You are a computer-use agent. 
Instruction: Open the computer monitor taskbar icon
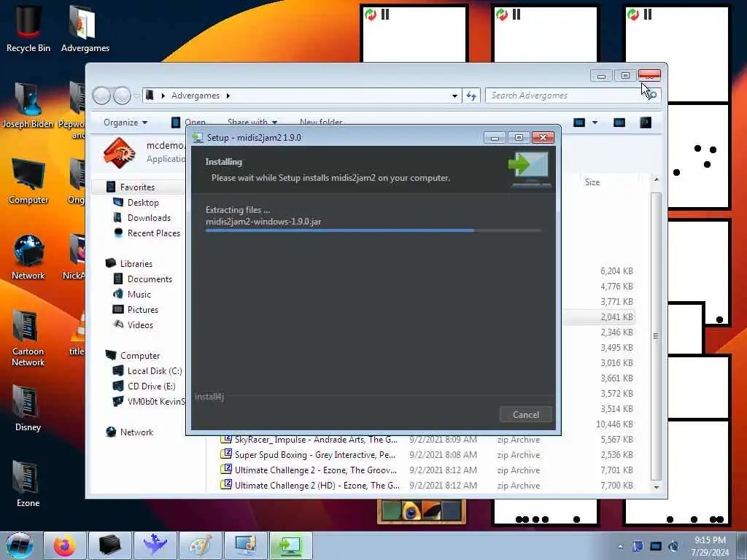pyautogui.click(x=246, y=545)
